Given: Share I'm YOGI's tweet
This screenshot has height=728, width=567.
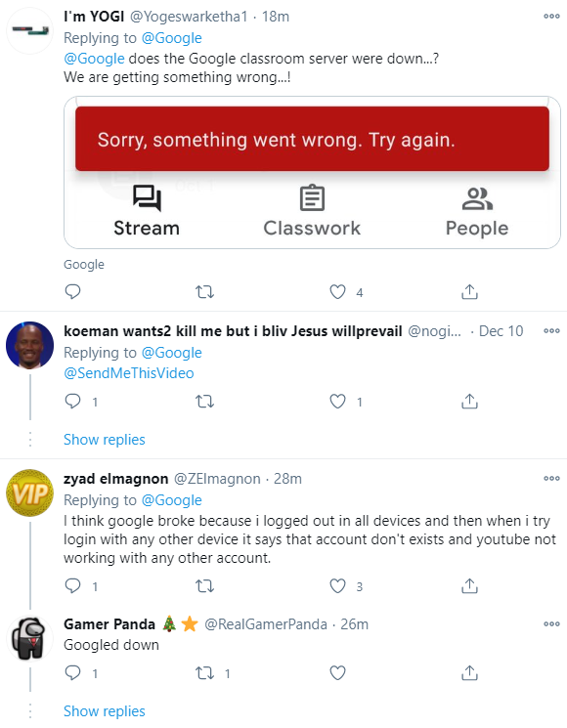Looking at the screenshot, I should coord(469,292).
